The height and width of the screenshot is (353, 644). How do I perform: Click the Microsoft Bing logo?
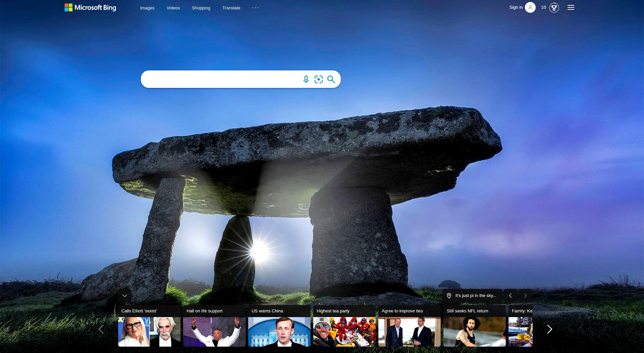click(90, 7)
